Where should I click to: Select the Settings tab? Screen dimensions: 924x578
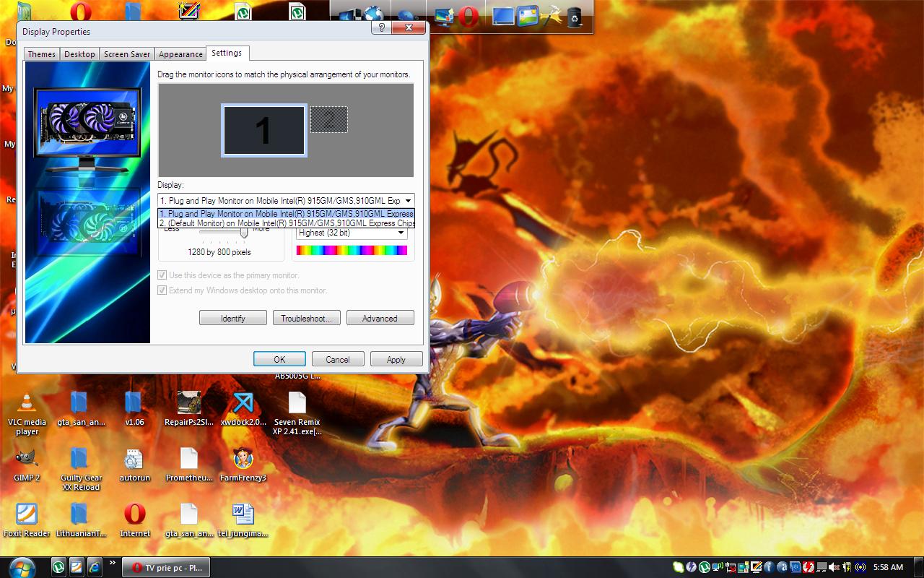227,53
